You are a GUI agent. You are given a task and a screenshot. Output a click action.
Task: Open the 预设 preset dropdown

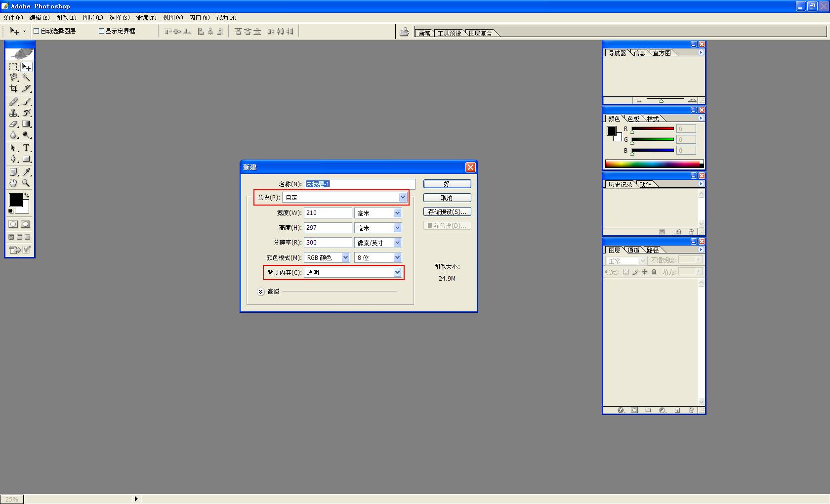[x=403, y=197]
